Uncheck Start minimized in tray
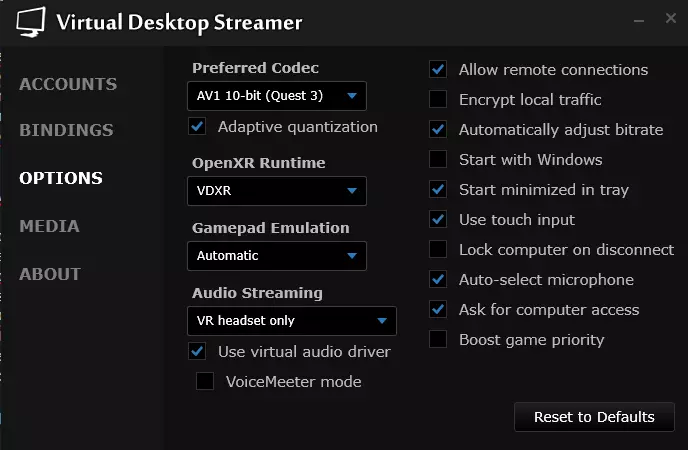Screen dimensions: 688x450 438,189
